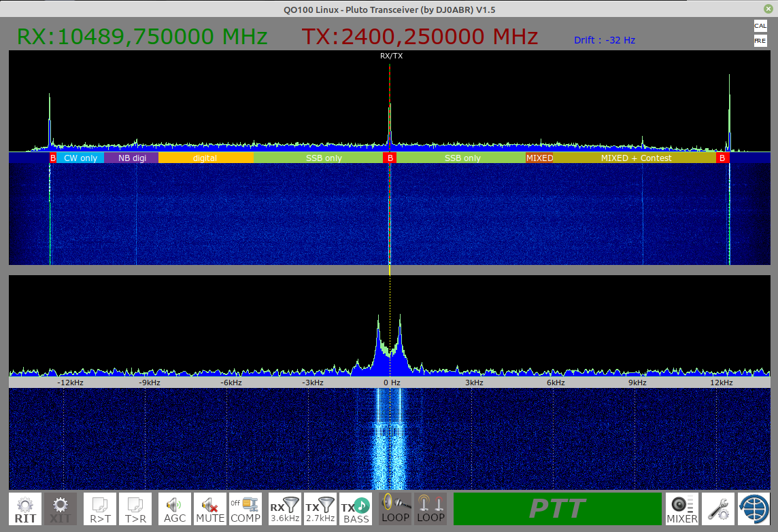The width and height of the screenshot is (778, 532).
Task: Click the globe icon
Action: 753,510
